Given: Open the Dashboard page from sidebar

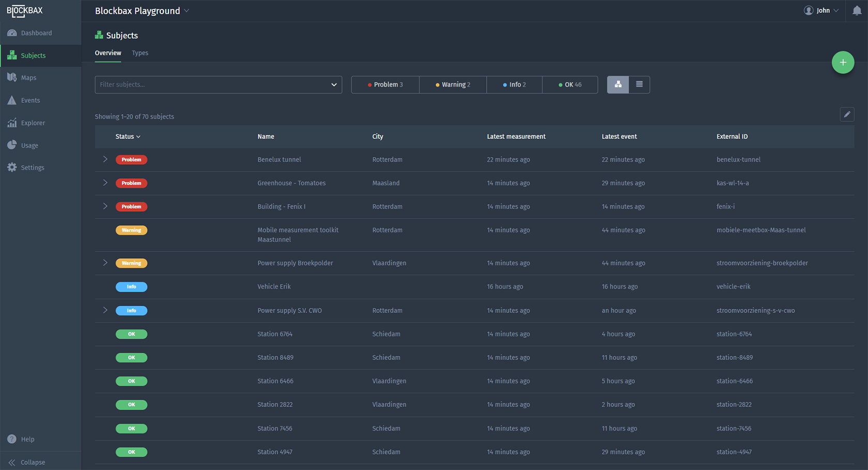Looking at the screenshot, I should [36, 33].
